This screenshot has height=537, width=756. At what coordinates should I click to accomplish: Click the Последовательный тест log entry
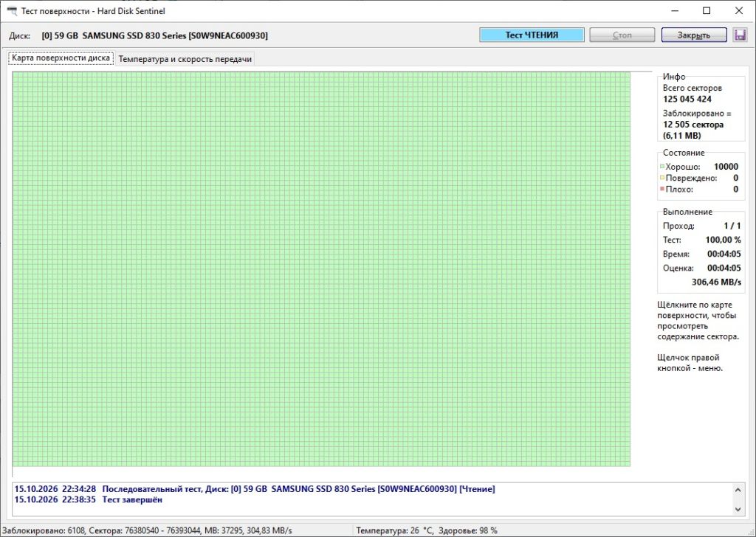(x=255, y=489)
